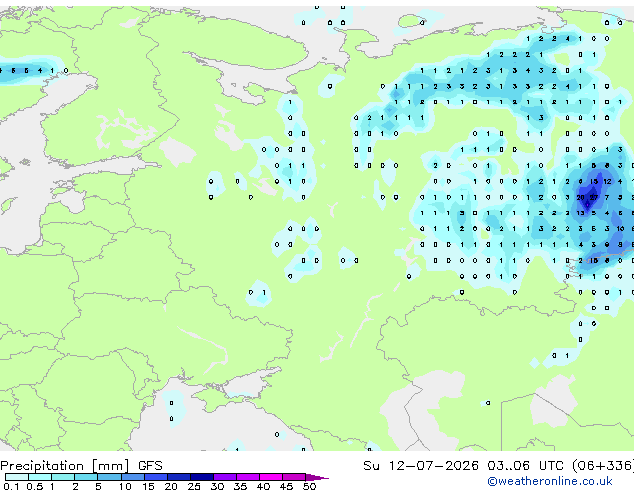Select the "Su 12-07-2026" date text
Image resolution: width=634 pixels, height=490 pixels.
point(421,466)
